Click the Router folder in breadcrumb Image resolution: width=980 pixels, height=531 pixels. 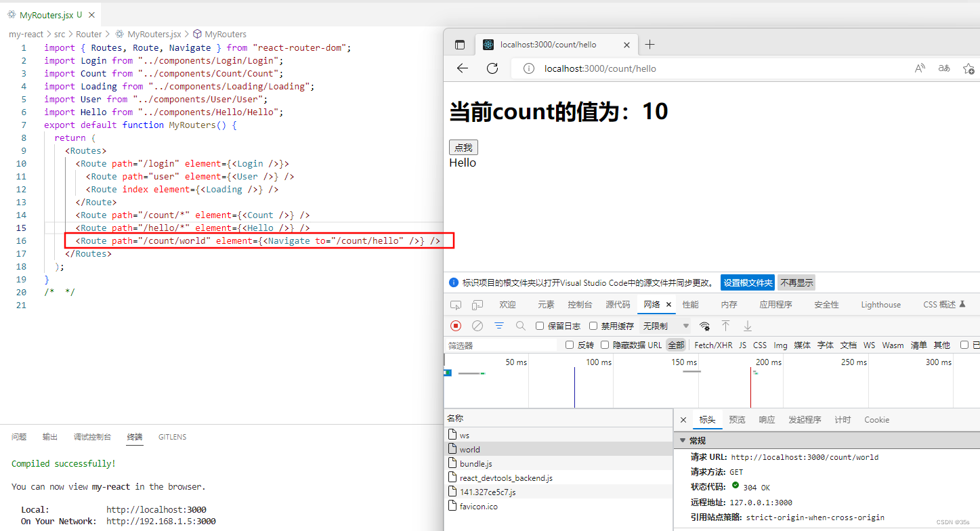pyautogui.click(x=89, y=34)
